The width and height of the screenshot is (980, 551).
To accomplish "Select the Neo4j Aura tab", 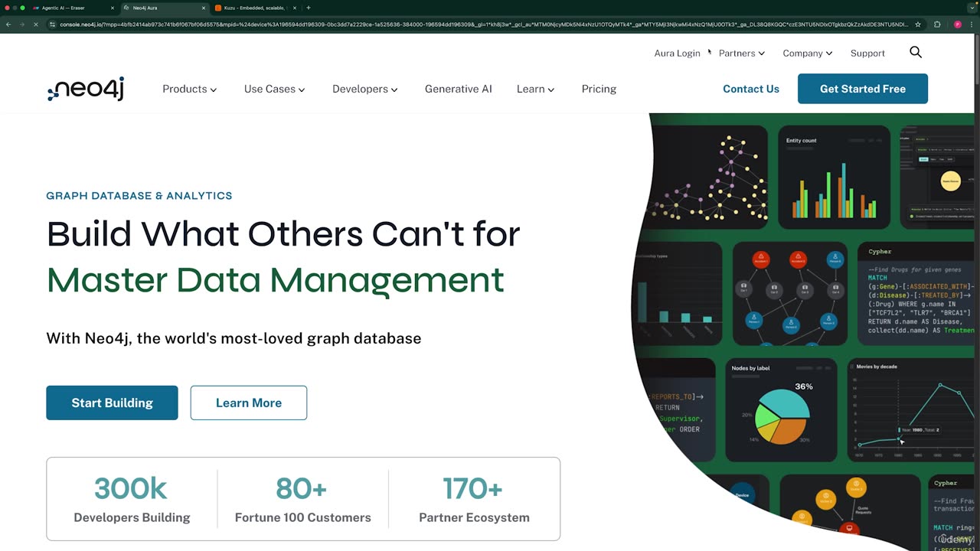I will [164, 8].
